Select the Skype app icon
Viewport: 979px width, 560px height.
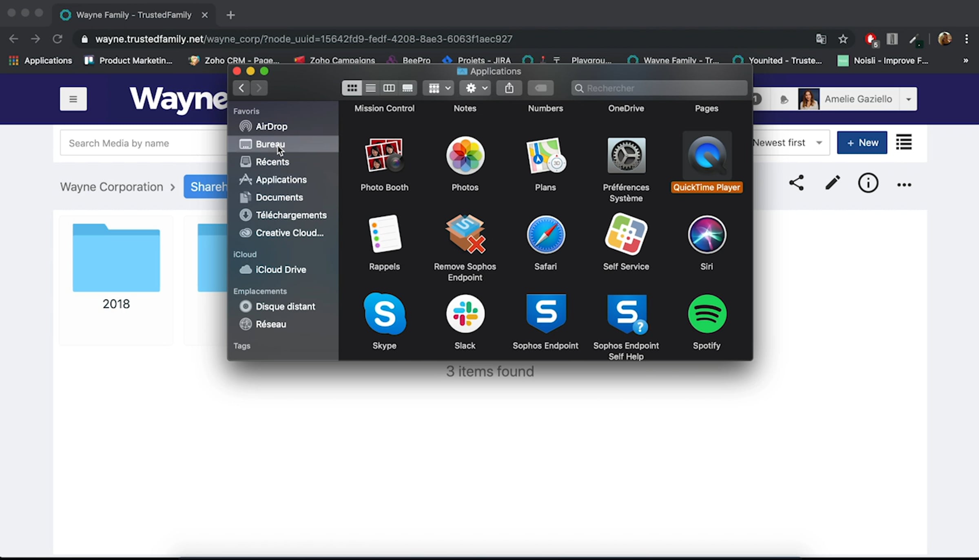(384, 314)
